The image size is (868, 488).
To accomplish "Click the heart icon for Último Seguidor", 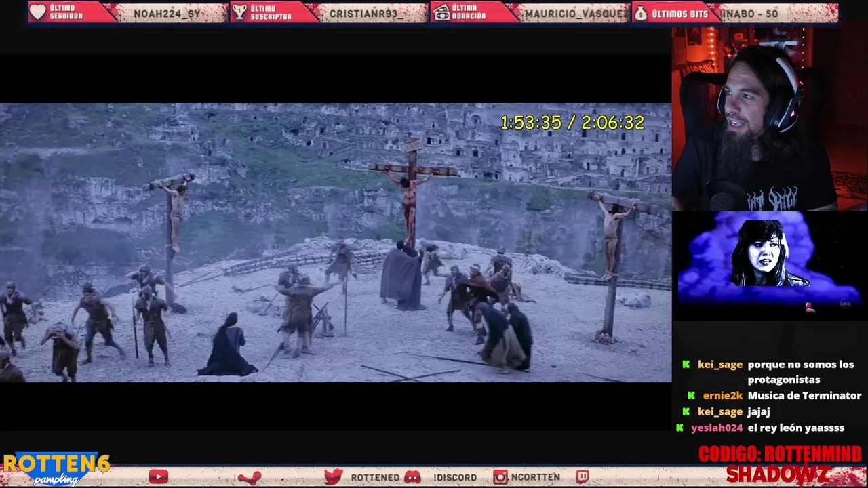I will tap(38, 12).
